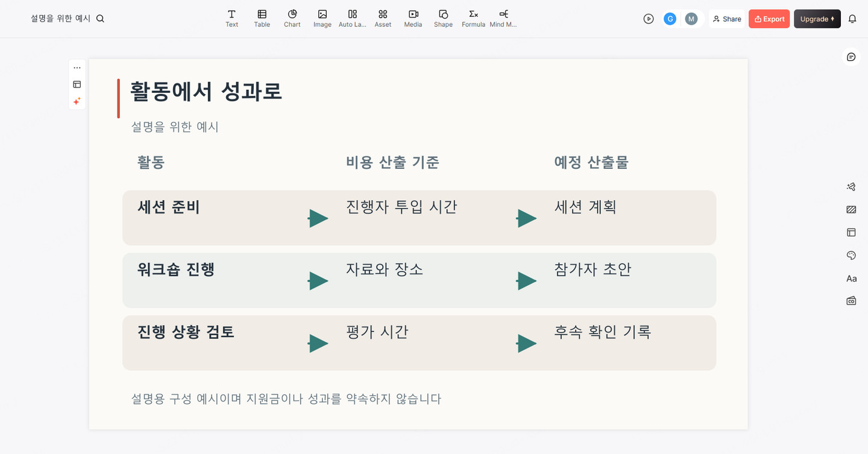The width and height of the screenshot is (868, 454).
Task: Open the Mind Map tool
Action: pyautogui.click(x=503, y=18)
